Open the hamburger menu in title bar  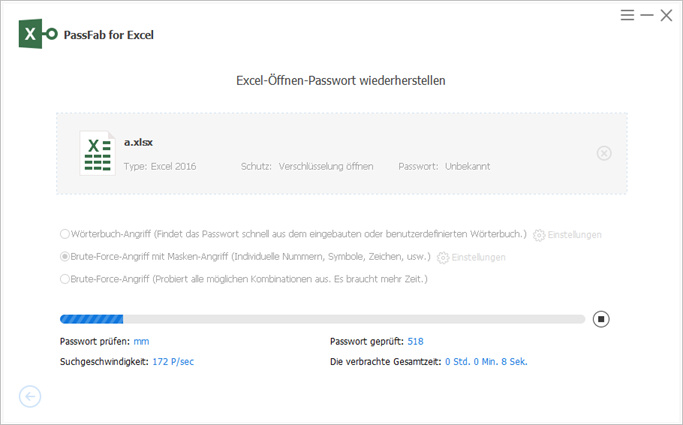click(x=627, y=15)
